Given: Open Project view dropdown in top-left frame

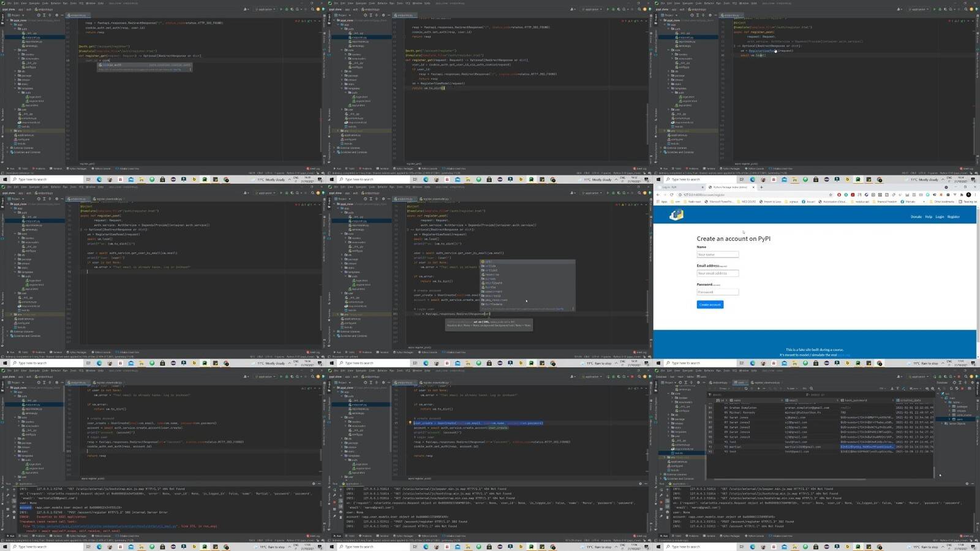Looking at the screenshot, I should coord(16,15).
